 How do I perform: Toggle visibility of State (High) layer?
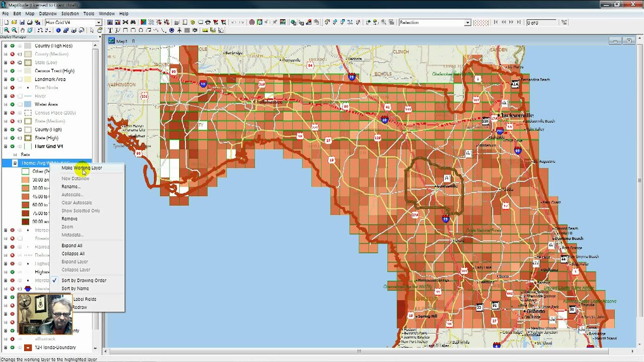click(x=13, y=138)
